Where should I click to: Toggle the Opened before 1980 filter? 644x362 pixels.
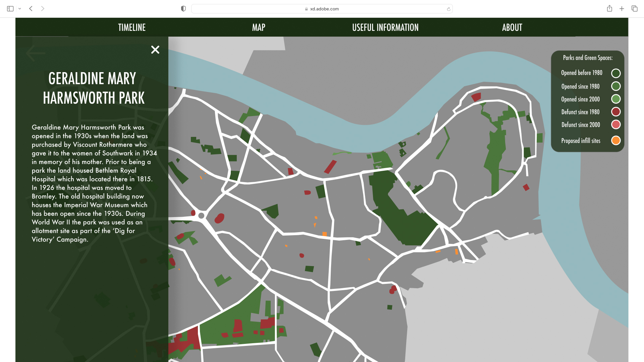click(x=615, y=73)
